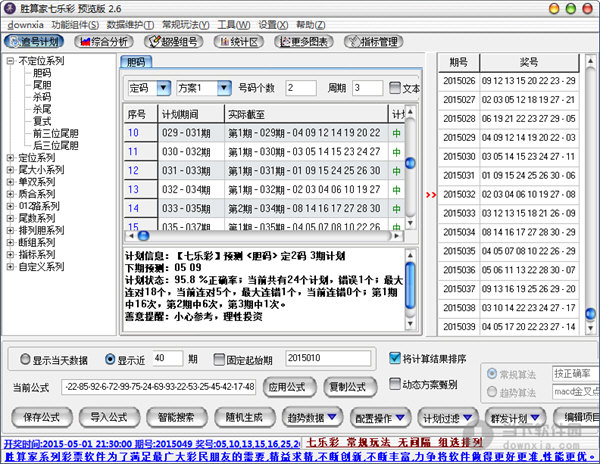Select the 常规算法 radio button
Image resolution: width=600 pixels, height=464 pixels.
click(492, 374)
